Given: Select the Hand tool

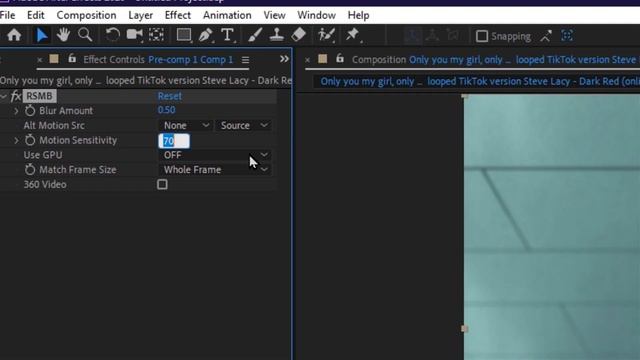Looking at the screenshot, I should (x=63, y=35).
